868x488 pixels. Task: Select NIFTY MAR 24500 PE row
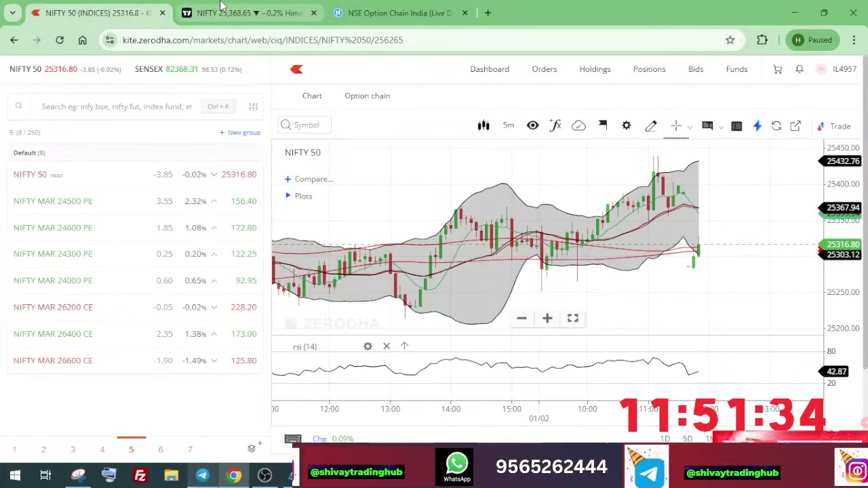[134, 201]
